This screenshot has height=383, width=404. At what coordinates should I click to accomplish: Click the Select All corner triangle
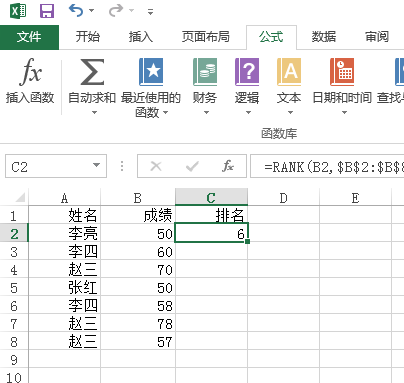(x=20, y=198)
